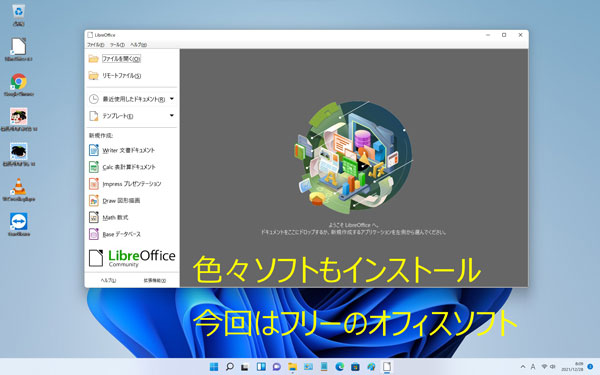The width and height of the screenshot is (600, 375).
Task: Open the ツール menu
Action: point(117,45)
